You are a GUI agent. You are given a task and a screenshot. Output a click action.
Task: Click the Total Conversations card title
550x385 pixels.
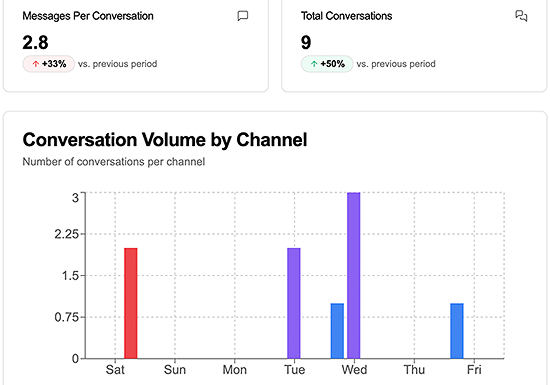[x=347, y=16]
